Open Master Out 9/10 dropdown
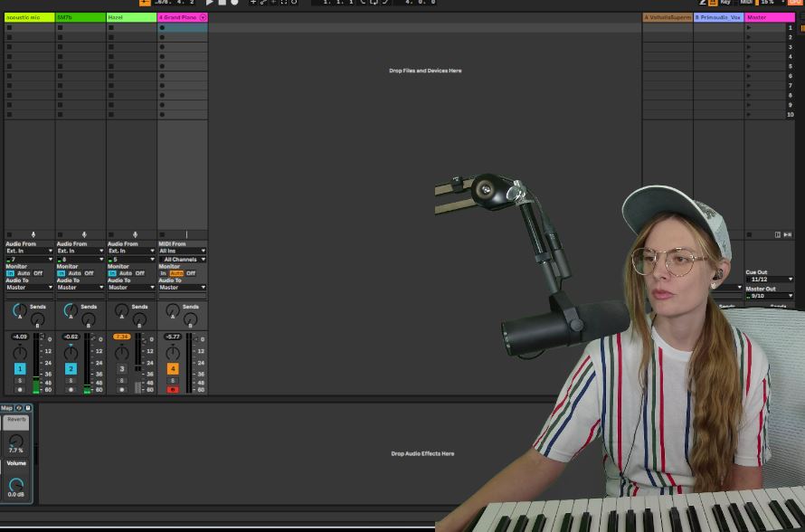 coord(770,296)
